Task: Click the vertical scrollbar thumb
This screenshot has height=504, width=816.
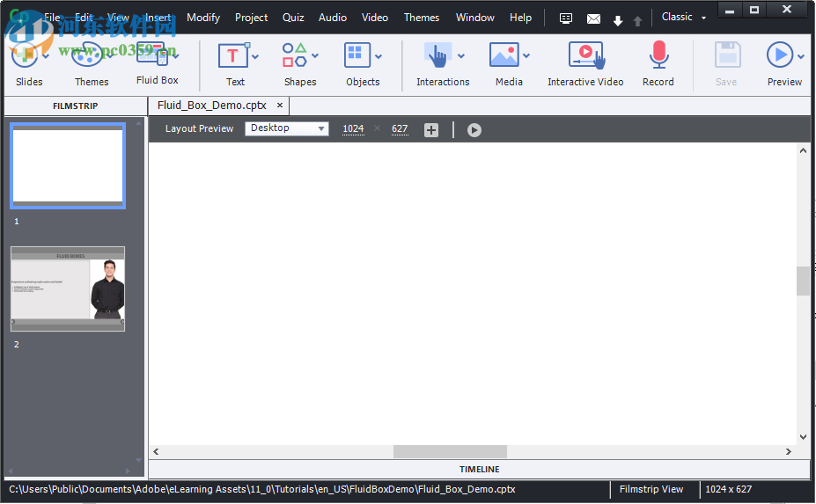Action: (x=803, y=281)
